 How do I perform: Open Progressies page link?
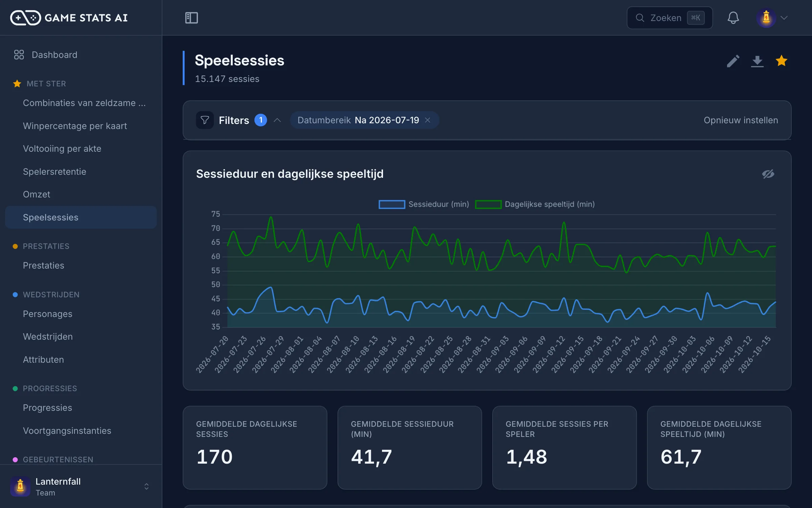tap(81, 408)
